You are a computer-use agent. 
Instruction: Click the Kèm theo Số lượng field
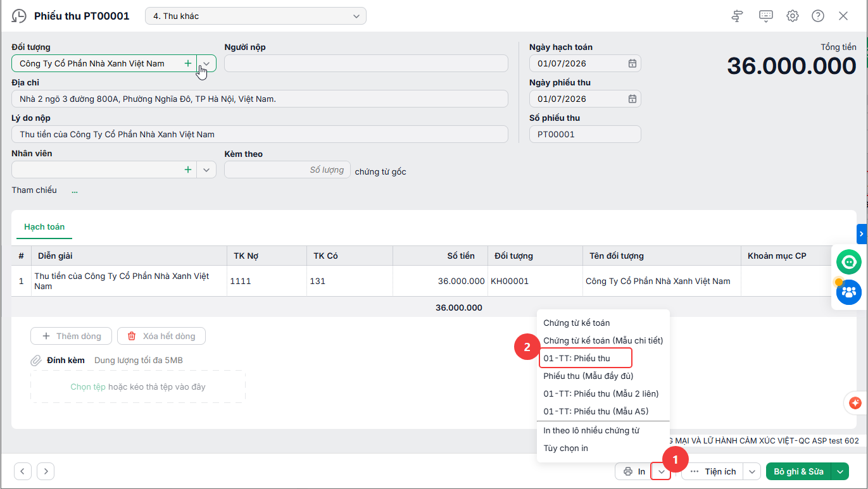point(287,170)
